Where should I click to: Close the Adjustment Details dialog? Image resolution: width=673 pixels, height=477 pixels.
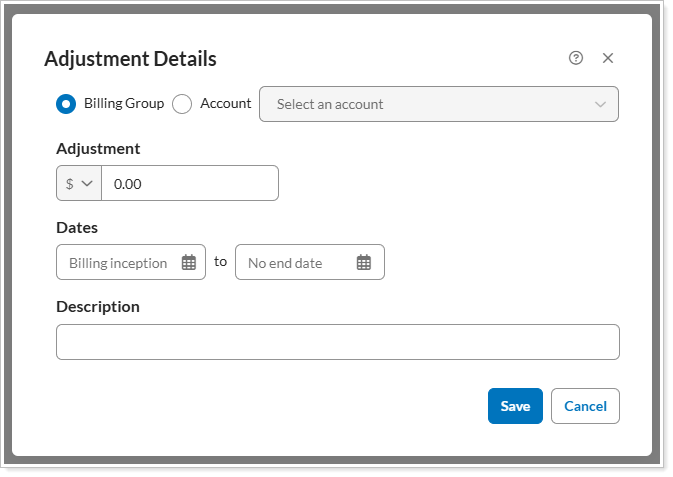[608, 58]
